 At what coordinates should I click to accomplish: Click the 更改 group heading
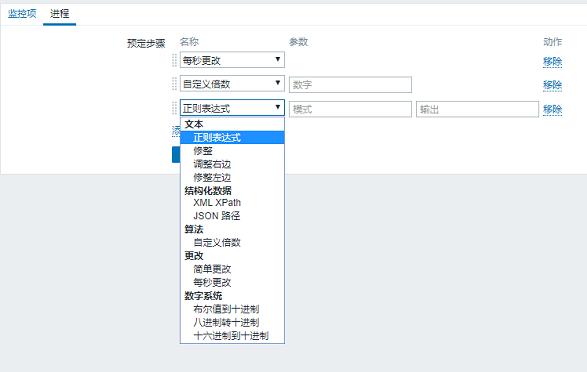(x=194, y=256)
